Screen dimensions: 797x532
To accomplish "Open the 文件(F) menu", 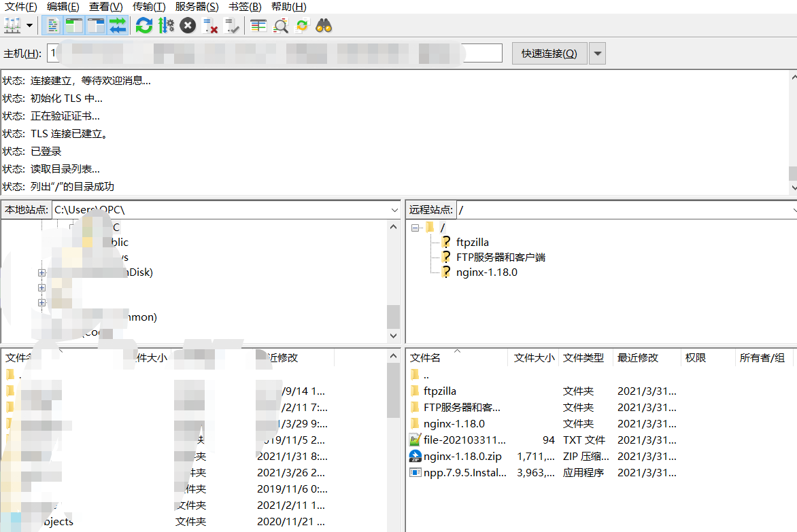I will click(x=21, y=7).
